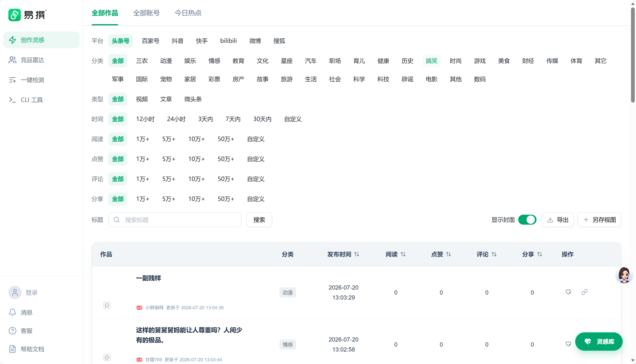The height and width of the screenshot is (364, 636).
Task: Focus the 搜索标题 input field
Action: tap(175, 220)
